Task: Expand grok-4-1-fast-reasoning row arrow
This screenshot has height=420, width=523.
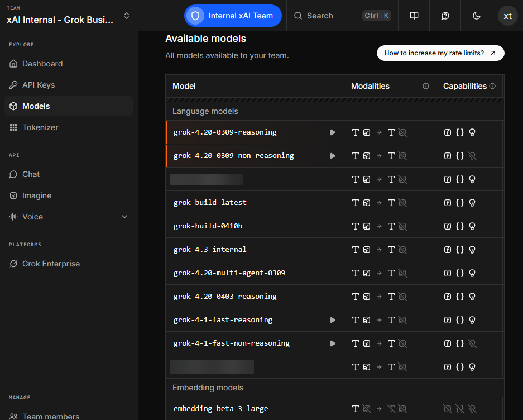Action: click(x=333, y=320)
